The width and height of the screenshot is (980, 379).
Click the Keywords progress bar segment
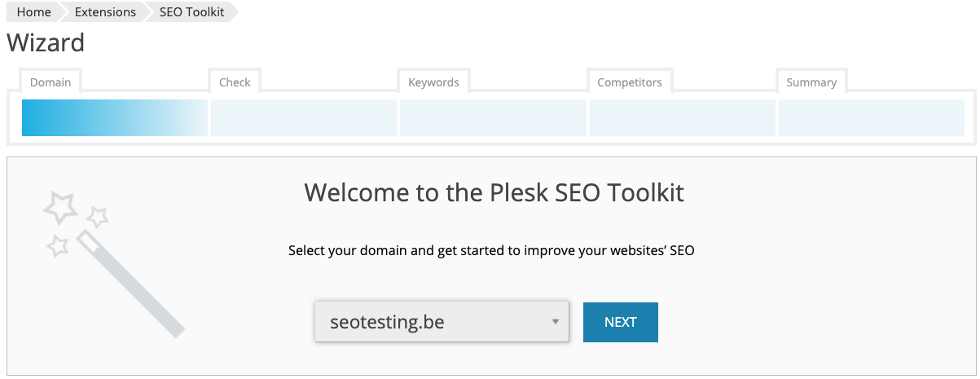coord(493,118)
